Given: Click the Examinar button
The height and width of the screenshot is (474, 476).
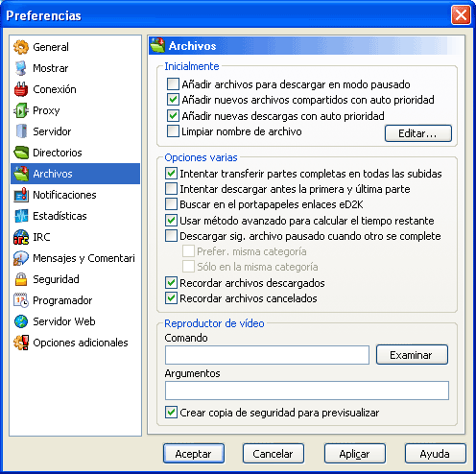Looking at the screenshot, I should click(x=412, y=354).
